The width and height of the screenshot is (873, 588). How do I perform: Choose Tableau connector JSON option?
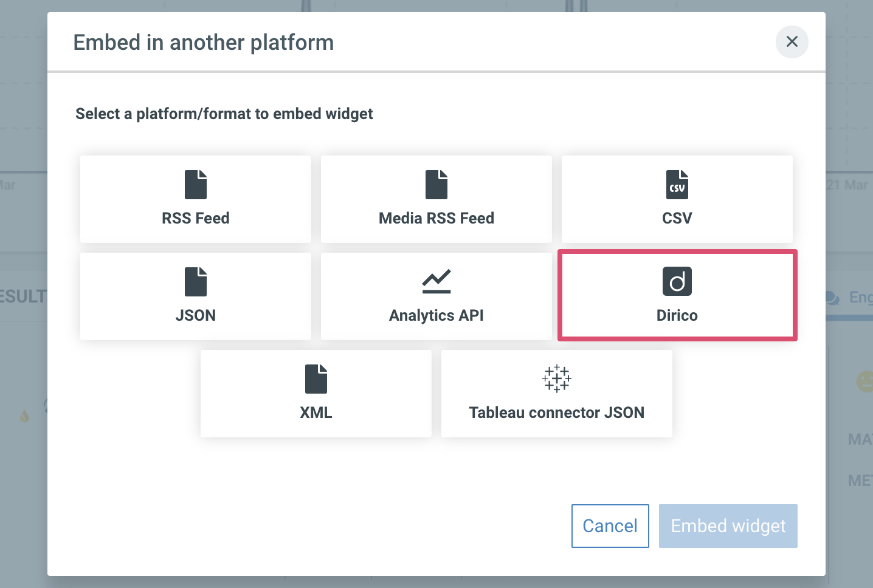557,394
